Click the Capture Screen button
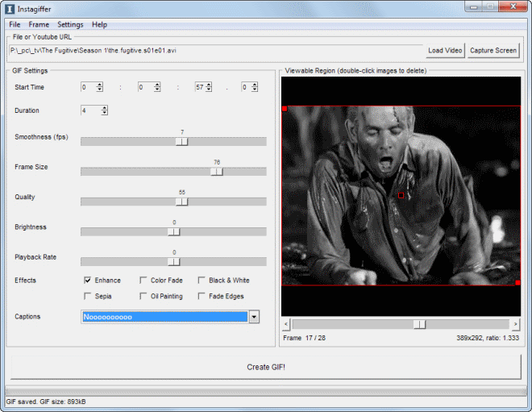Image resolution: width=532 pixels, height=412 pixels. coord(493,51)
